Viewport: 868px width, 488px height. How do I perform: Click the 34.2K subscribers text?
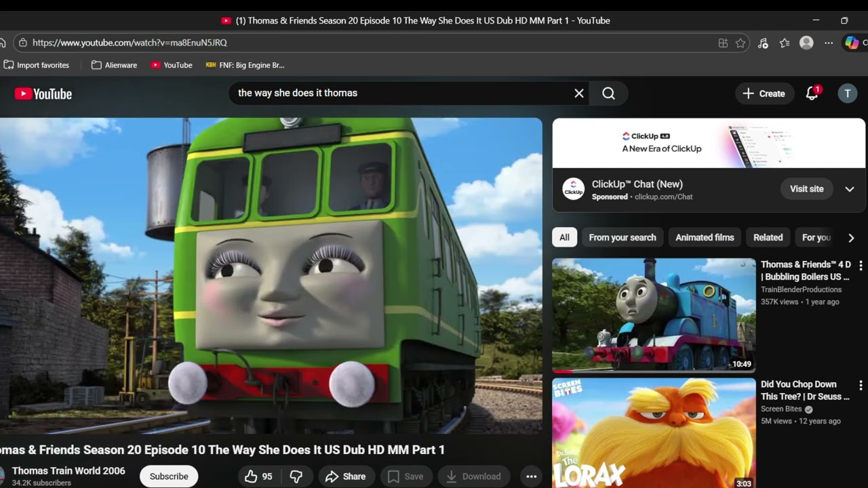[41, 483]
